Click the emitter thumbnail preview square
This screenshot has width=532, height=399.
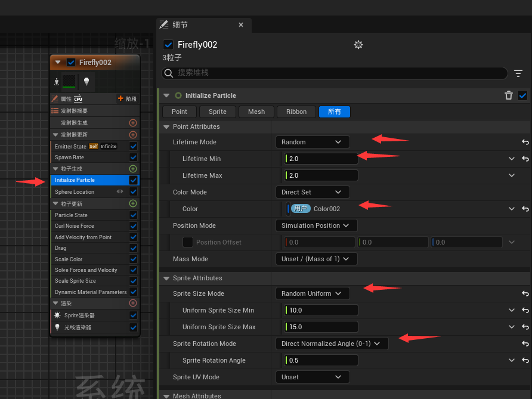tap(69, 82)
